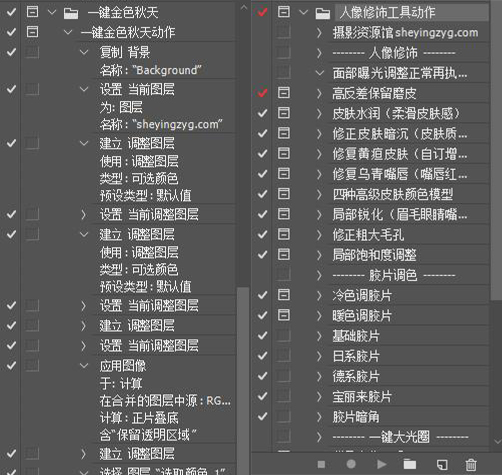This screenshot has width=502, height=475.
Task: Toggle dialog icon for 冷色调胶片
Action: (x=284, y=295)
